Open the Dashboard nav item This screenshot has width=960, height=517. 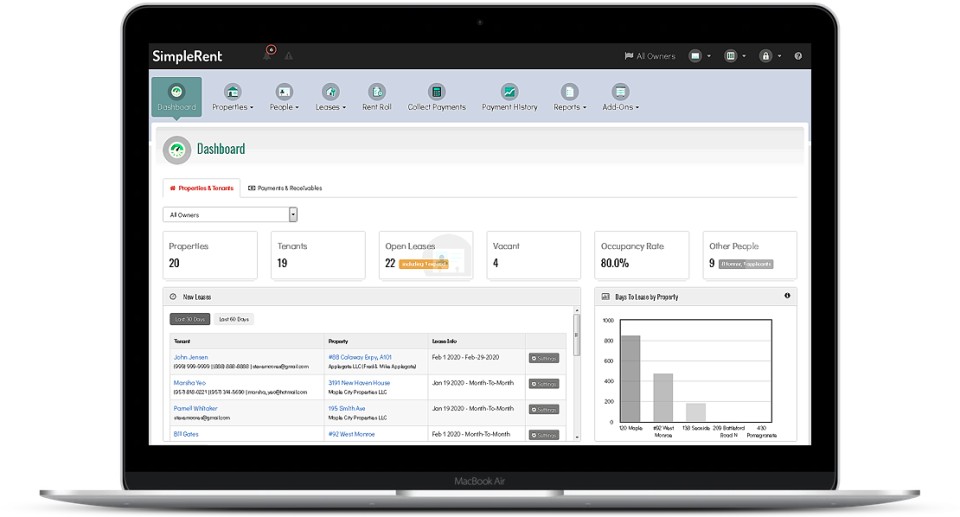pyautogui.click(x=176, y=97)
